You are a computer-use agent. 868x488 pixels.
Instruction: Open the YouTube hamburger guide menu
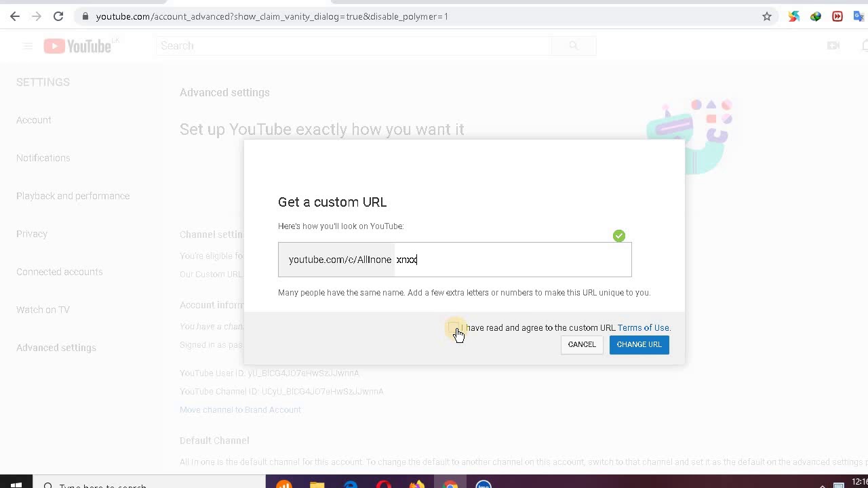(28, 46)
